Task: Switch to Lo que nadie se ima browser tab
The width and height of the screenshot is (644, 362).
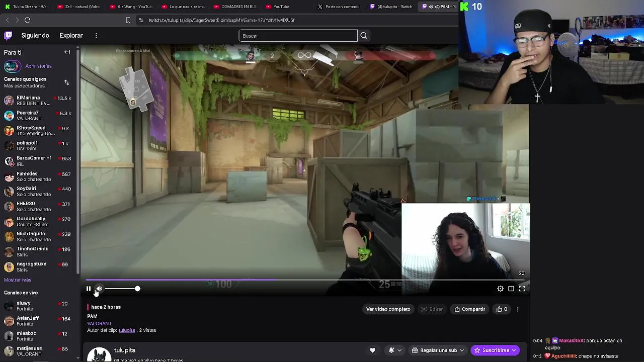Action: pos(183,7)
